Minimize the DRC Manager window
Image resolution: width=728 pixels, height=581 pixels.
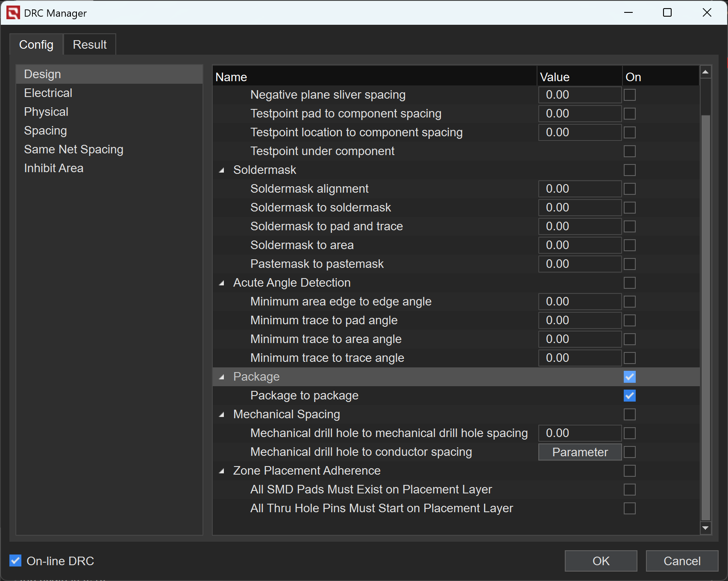click(628, 13)
